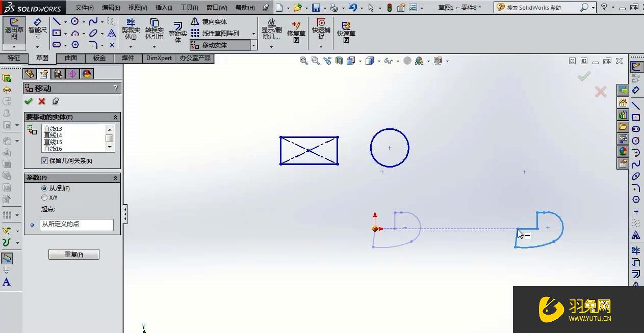Collapse the 要移动的实体(E) section
Viewport: 644px width, 333px height.
tap(114, 117)
